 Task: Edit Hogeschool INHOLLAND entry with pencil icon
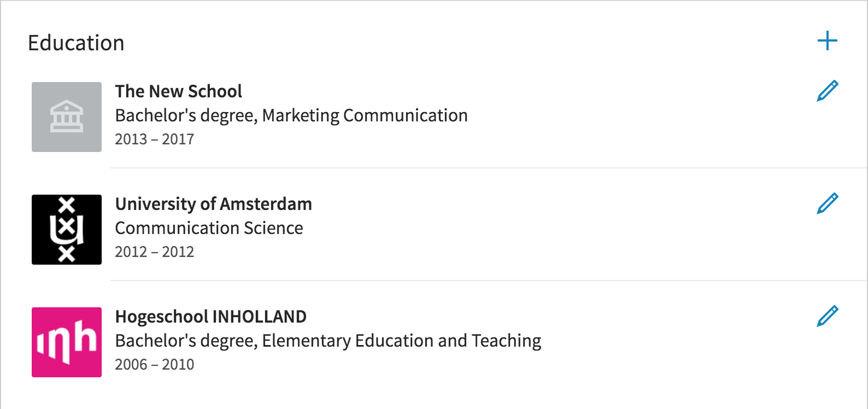point(828,316)
